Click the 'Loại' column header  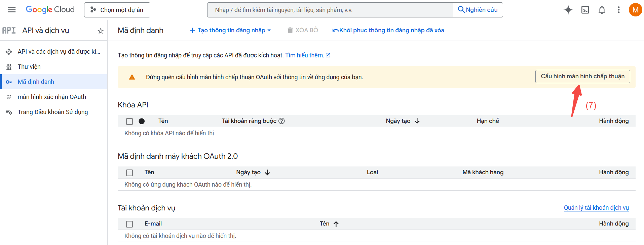372,172
